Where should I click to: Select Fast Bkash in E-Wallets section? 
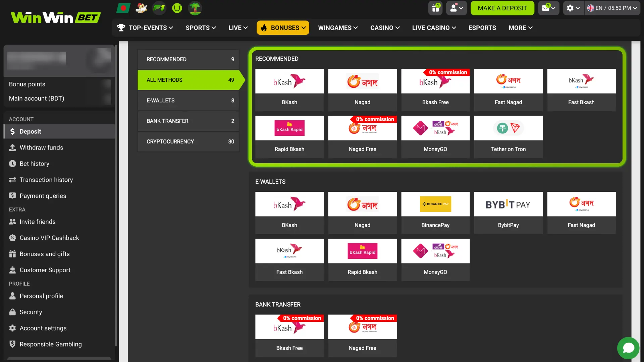pyautogui.click(x=289, y=260)
